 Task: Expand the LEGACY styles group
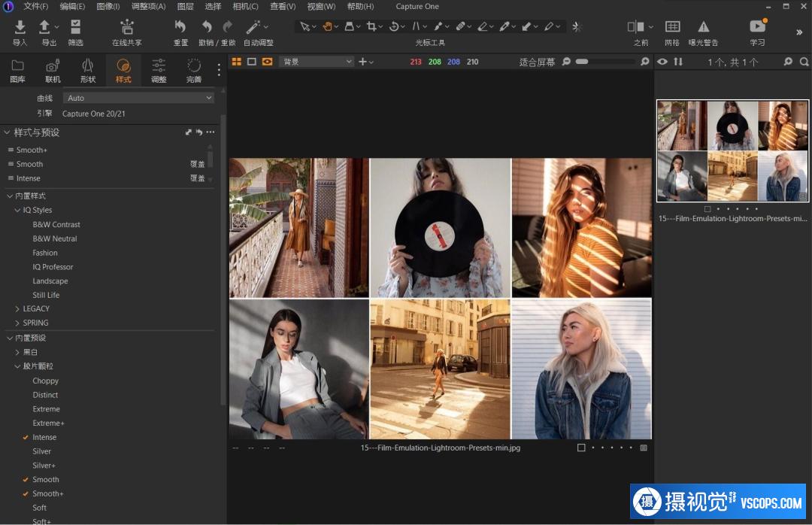(x=17, y=308)
